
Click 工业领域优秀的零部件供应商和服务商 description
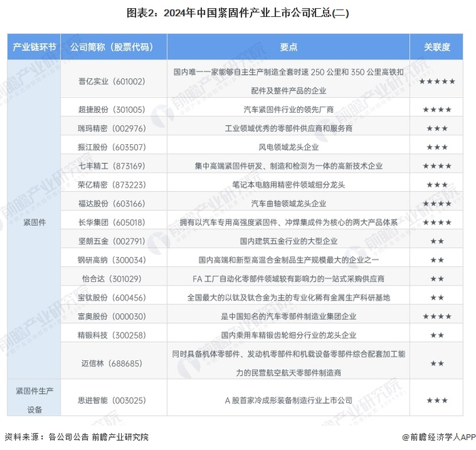coord(288,128)
